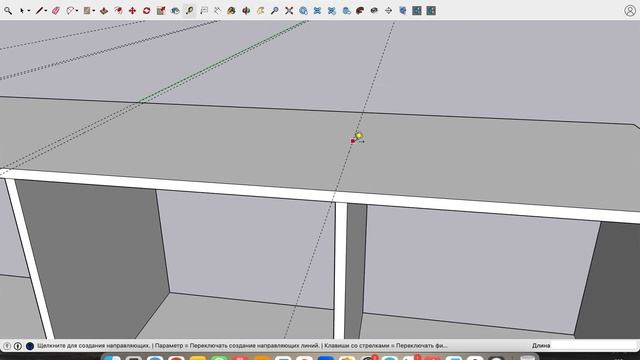Select the Pan hand tool
Image resolution: width=640 pixels, height=360 pixels.
260,11
